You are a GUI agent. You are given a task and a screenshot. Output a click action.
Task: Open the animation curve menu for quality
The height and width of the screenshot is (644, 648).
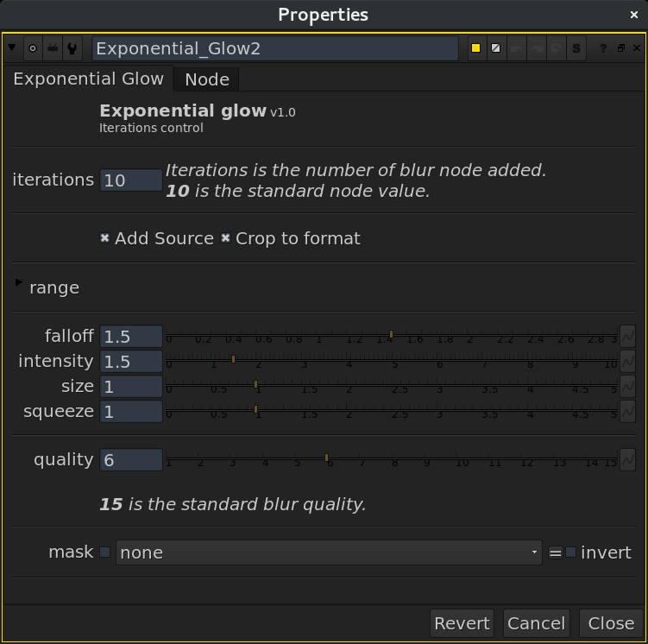[627, 459]
